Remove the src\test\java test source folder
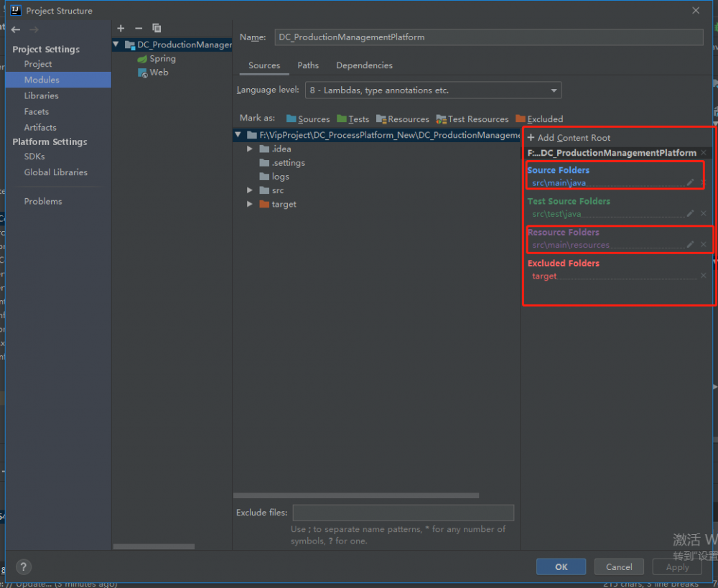 (703, 213)
